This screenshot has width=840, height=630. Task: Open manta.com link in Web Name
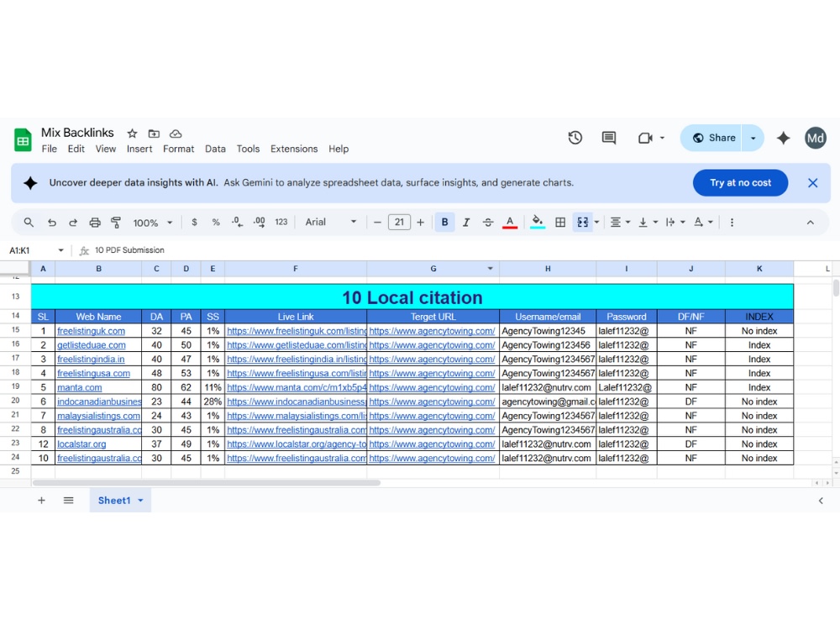point(79,387)
